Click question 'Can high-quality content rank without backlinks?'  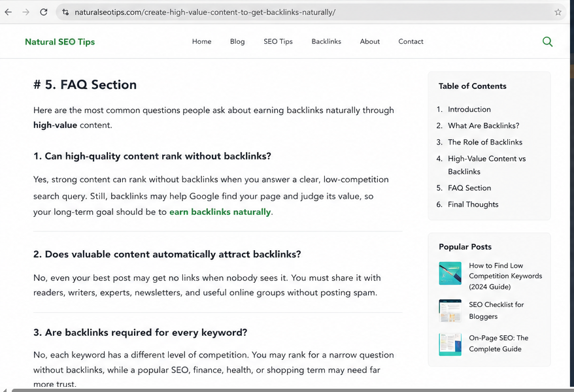pyautogui.click(x=152, y=156)
